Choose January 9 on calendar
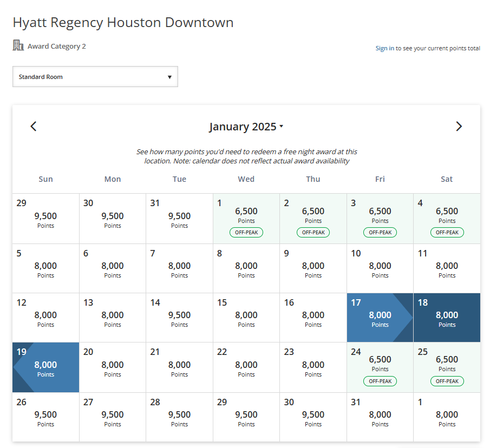 click(x=313, y=268)
